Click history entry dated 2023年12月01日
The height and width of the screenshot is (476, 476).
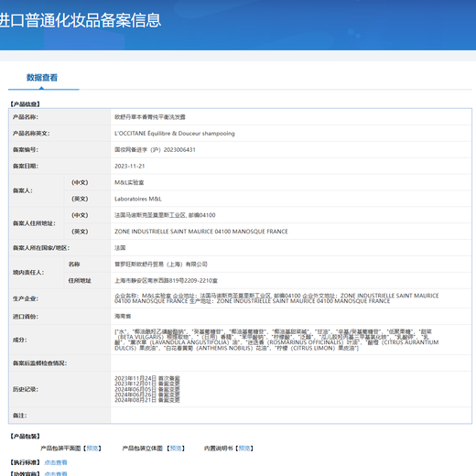click(147, 384)
